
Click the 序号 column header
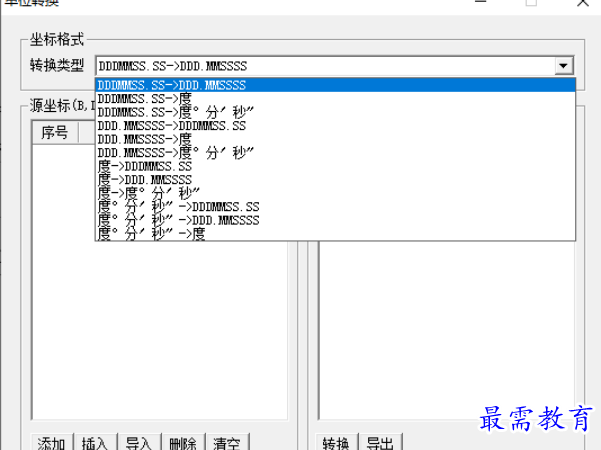pos(55,132)
